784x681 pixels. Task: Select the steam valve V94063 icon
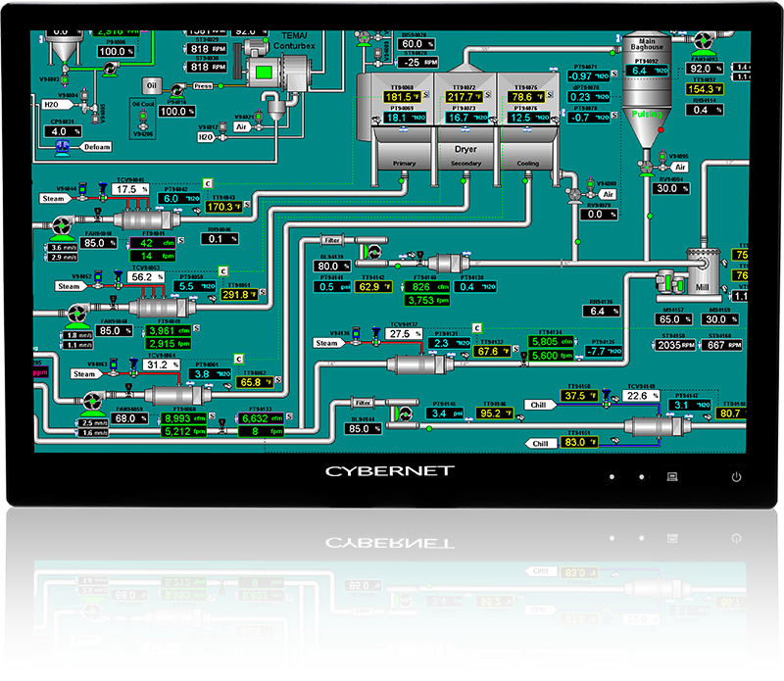point(114,366)
